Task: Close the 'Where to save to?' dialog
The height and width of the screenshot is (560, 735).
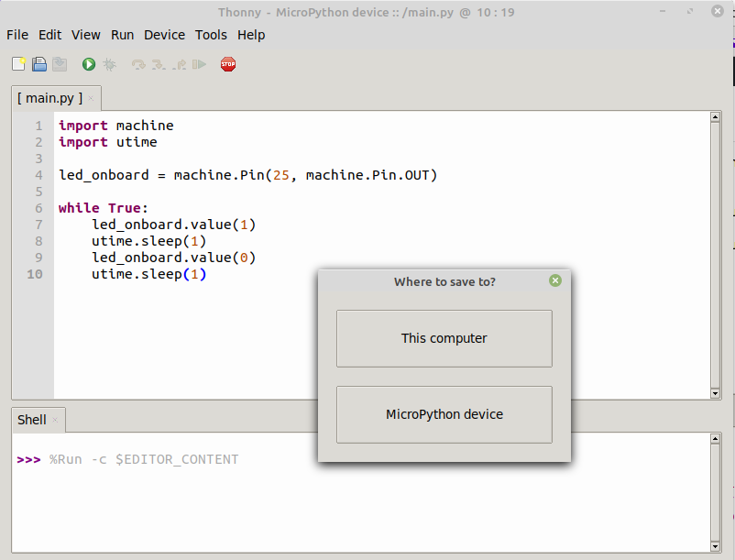Action: tap(555, 280)
